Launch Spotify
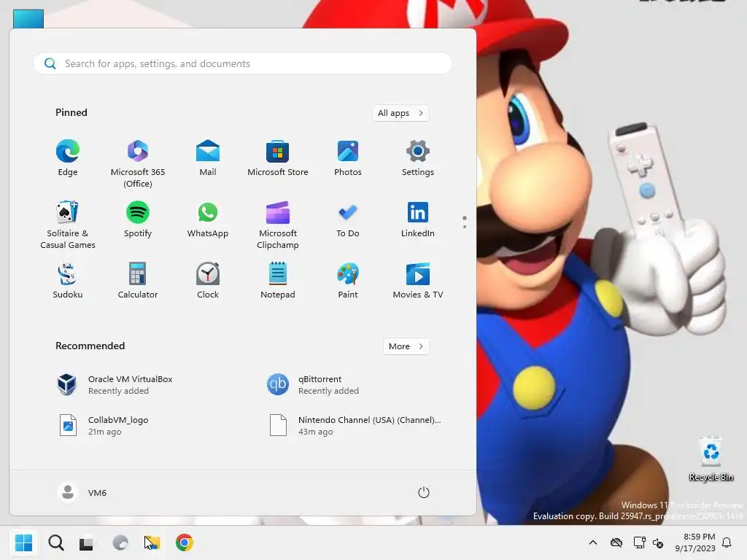This screenshot has width=747, height=560. tap(138, 219)
